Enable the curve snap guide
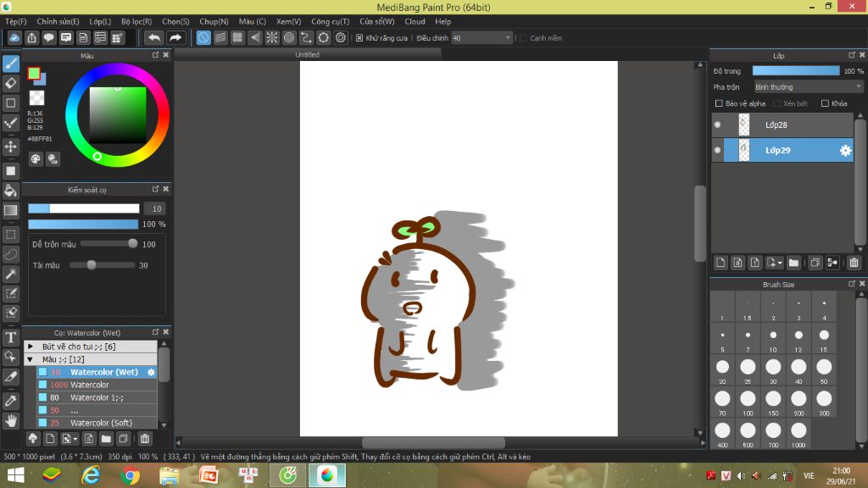 [306, 37]
